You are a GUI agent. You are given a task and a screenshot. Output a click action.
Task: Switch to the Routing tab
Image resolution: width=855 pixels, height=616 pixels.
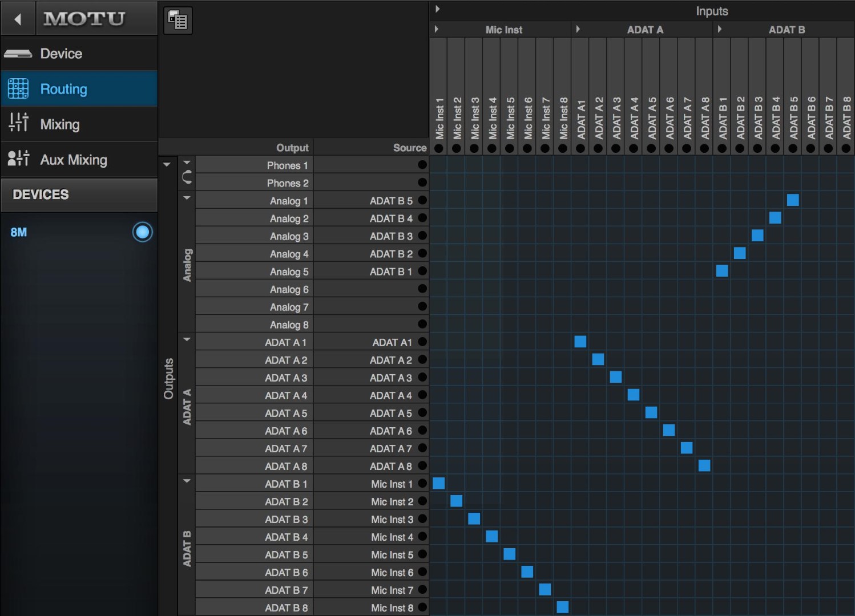coord(63,89)
